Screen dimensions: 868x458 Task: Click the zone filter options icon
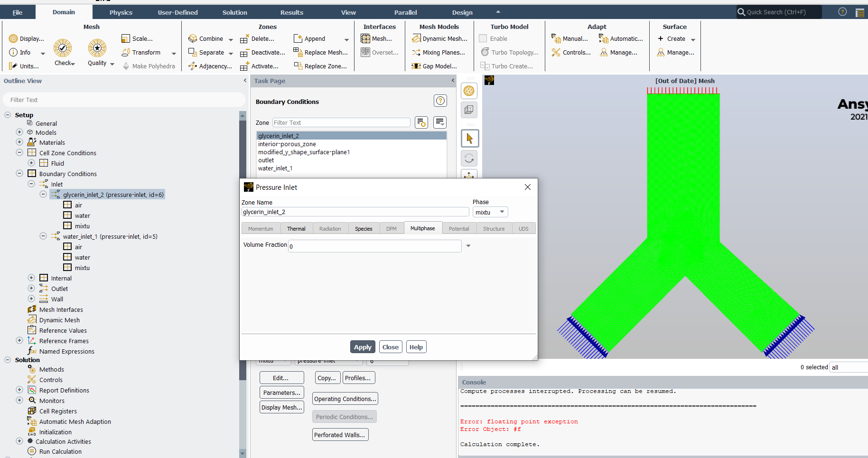(x=421, y=122)
